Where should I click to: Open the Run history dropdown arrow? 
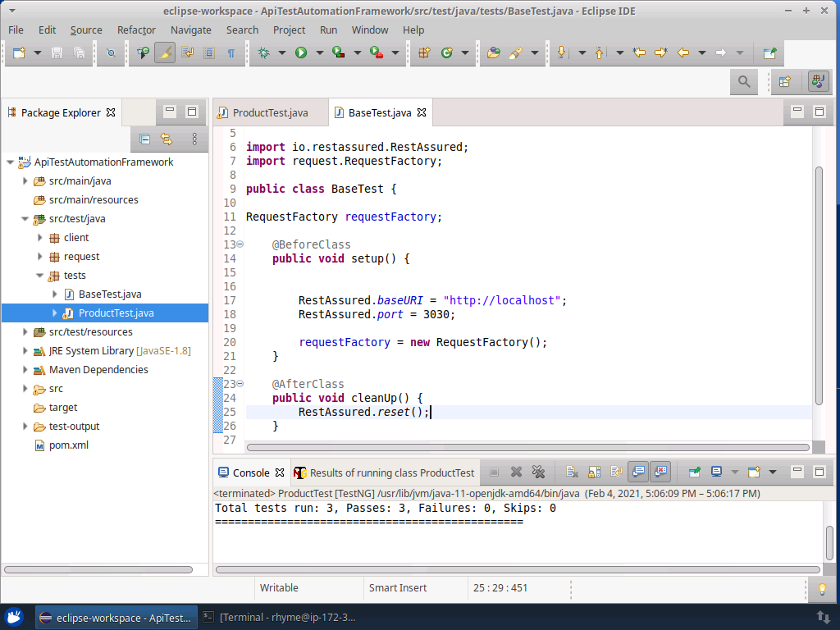click(x=320, y=51)
